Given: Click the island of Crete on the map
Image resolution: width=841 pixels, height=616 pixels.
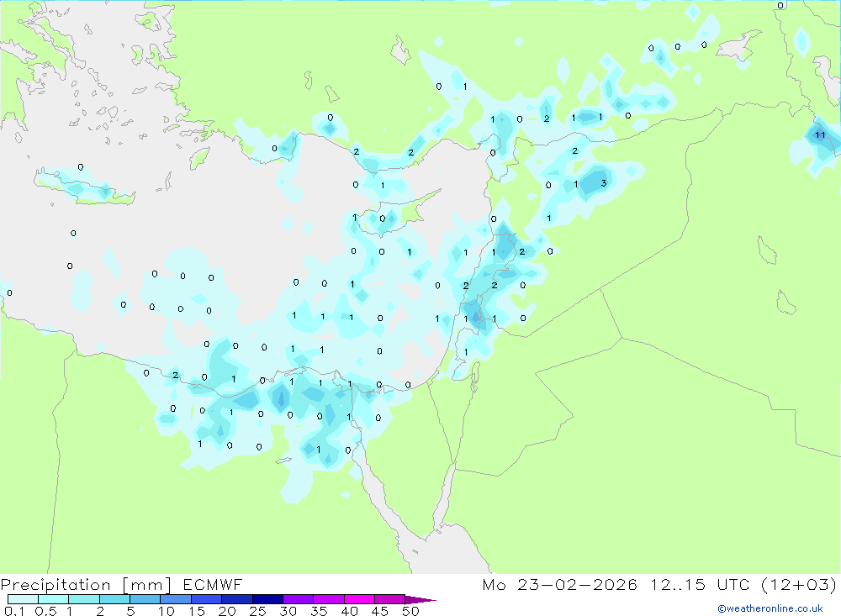Looking at the screenshot, I should click(83, 187).
